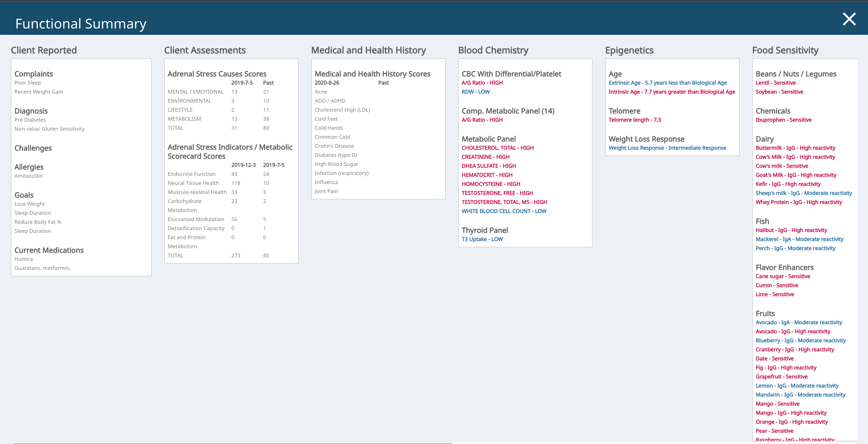
Task: Open Mandarin - IgG - Moderate reactivity
Action: tap(800, 395)
